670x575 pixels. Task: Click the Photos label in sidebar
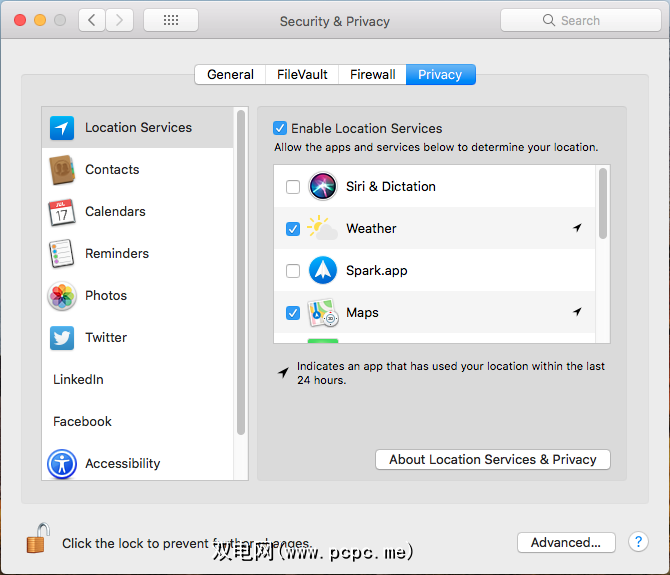106,296
